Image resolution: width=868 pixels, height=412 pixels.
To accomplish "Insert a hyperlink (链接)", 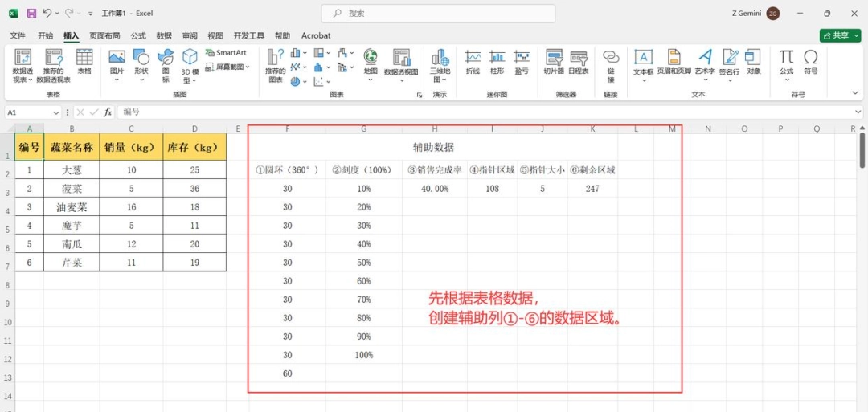I will click(611, 66).
